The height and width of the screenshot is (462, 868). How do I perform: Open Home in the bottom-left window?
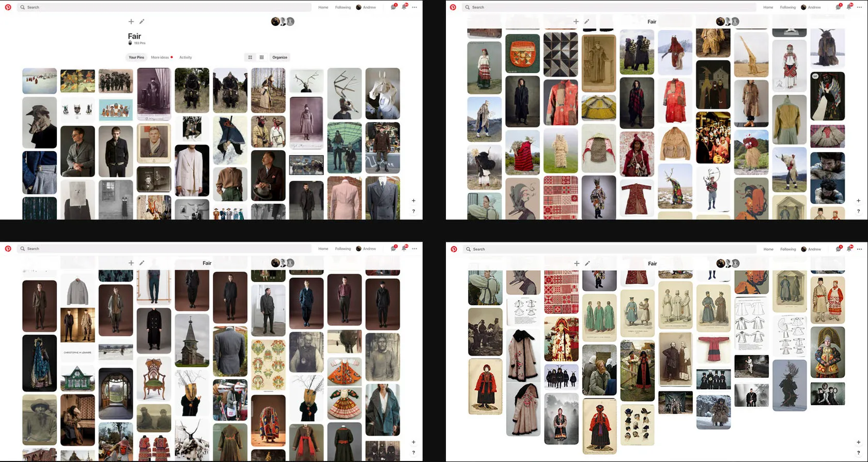pos(323,249)
